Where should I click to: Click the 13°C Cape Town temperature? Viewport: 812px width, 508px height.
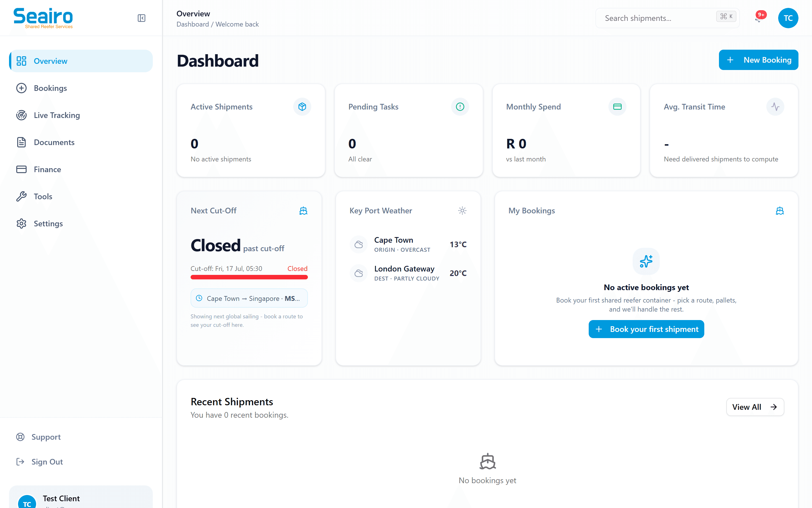[x=458, y=245]
